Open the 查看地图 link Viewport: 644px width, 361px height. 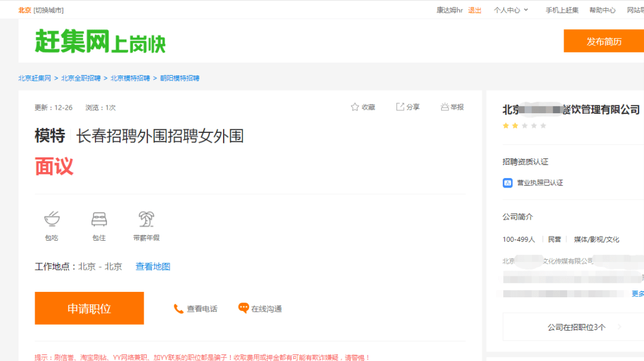pos(153,267)
